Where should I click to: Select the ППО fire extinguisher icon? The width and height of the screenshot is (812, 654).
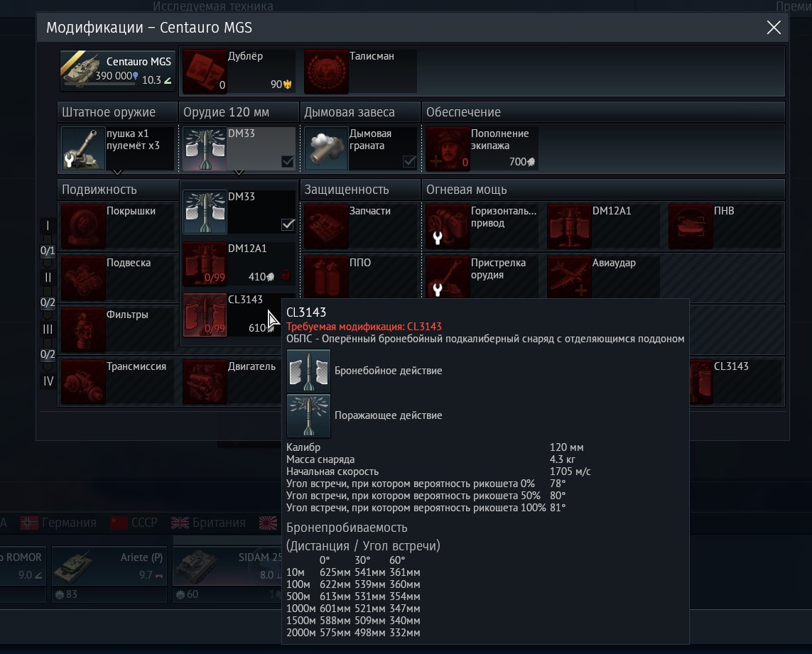tap(326, 277)
